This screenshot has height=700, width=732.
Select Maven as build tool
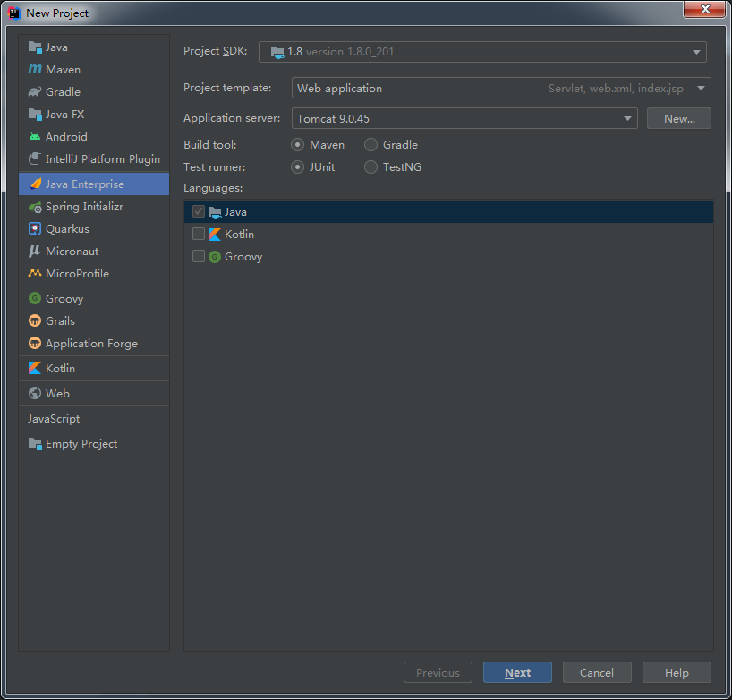[x=297, y=145]
